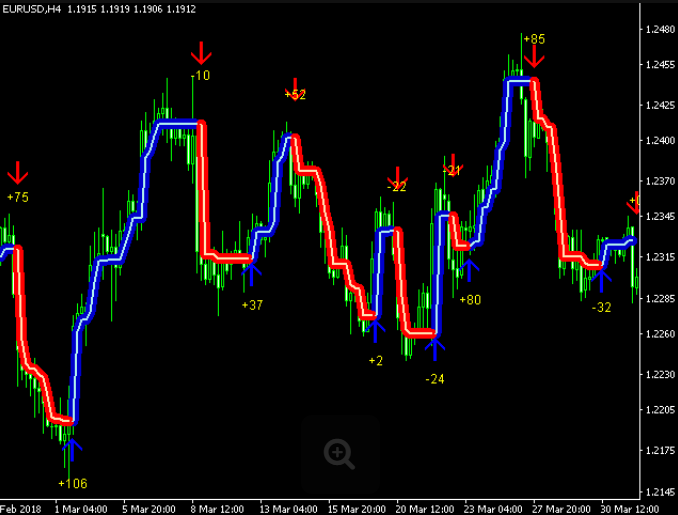Click the blue buy arrow above -24
The width and height of the screenshot is (678, 515).
[x=435, y=349]
